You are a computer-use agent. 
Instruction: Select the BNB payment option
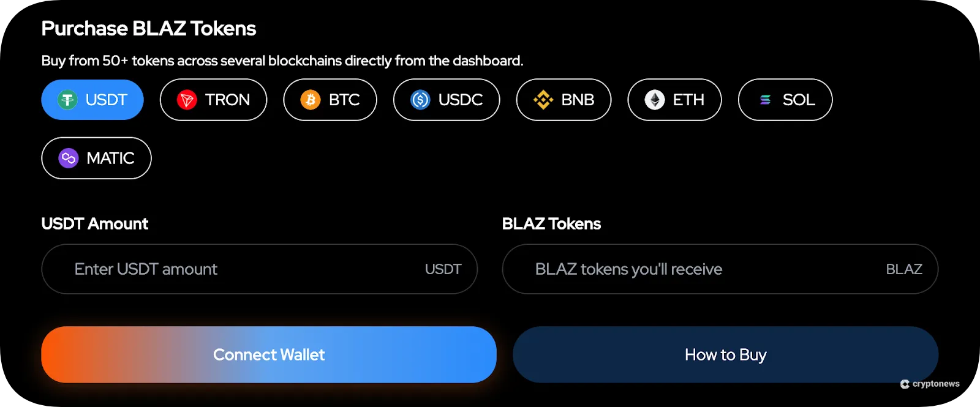pyautogui.click(x=563, y=99)
